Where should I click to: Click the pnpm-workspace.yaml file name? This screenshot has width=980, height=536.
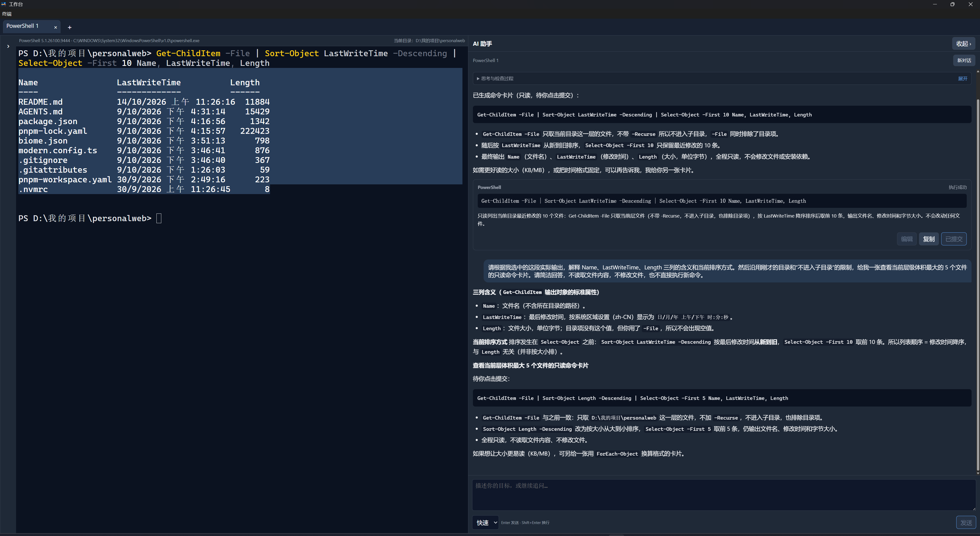pos(65,180)
